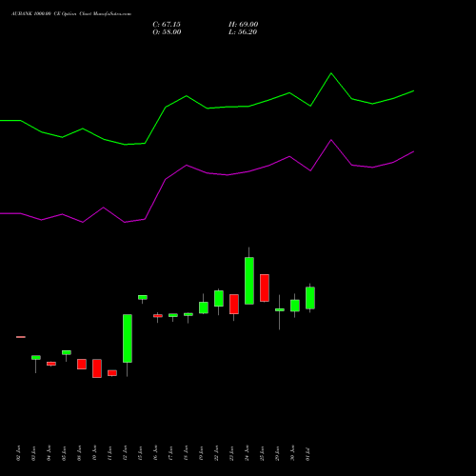Click the 04 Jun date label
The image size is (476, 476).
pyautogui.click(x=49, y=453)
